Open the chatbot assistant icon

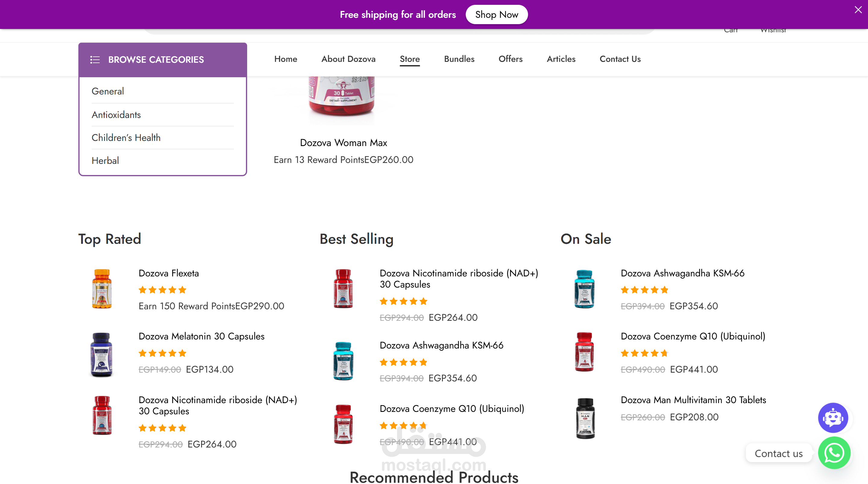click(833, 418)
